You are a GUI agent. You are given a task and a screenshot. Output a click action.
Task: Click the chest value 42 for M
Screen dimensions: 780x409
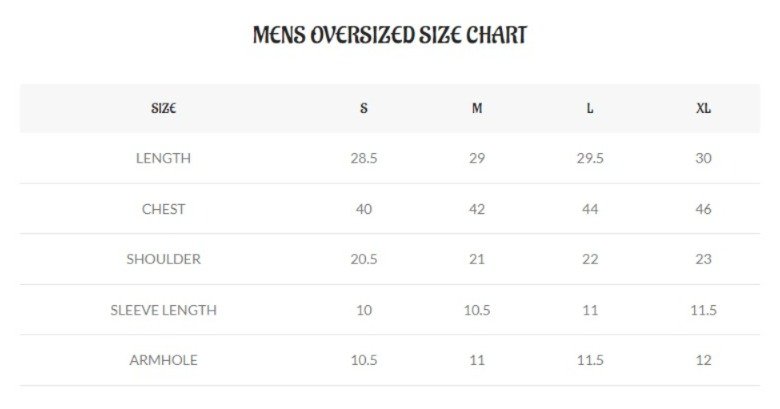(477, 209)
